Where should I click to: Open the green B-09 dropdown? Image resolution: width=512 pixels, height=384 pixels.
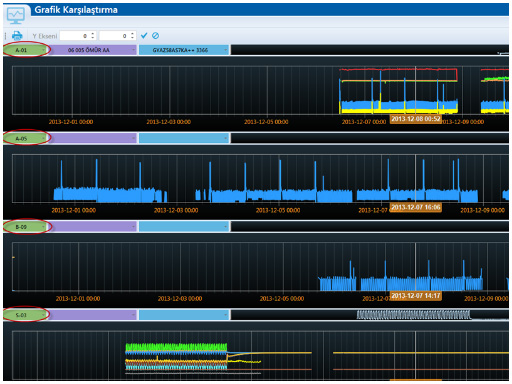click(25, 227)
